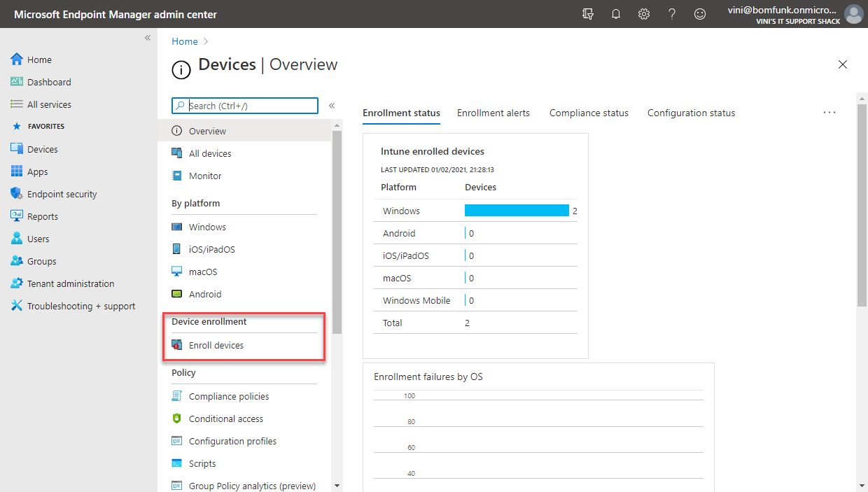This screenshot has width=868, height=492.
Task: Open Conditional access menu entry
Action: pyautogui.click(x=244, y=419)
